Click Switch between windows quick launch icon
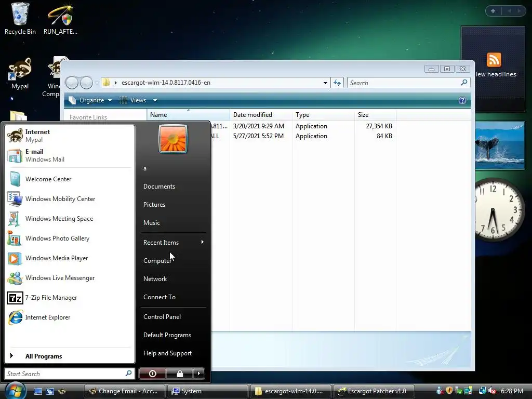532x399 pixels. coord(50,391)
